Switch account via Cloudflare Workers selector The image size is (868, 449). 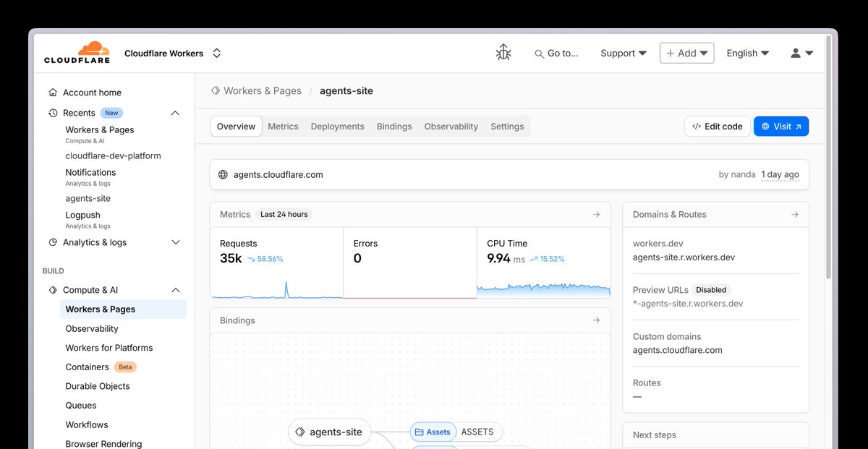(x=172, y=53)
